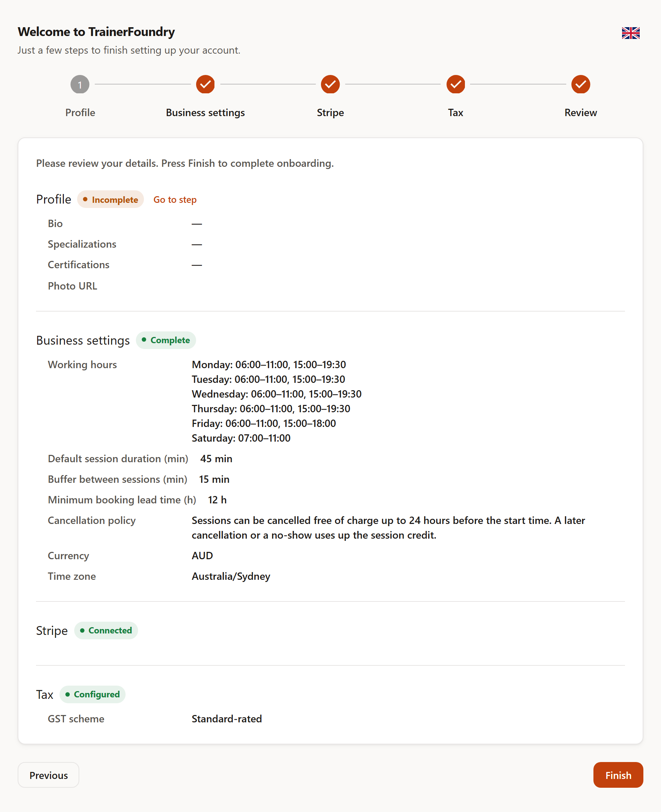Click the Specializations field label
Image resolution: width=661 pixels, height=812 pixels.
click(x=82, y=244)
